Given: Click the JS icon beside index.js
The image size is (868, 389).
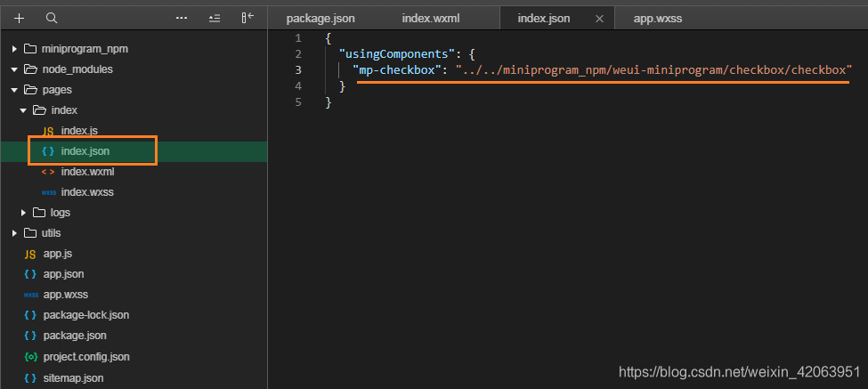Looking at the screenshot, I should (48, 131).
